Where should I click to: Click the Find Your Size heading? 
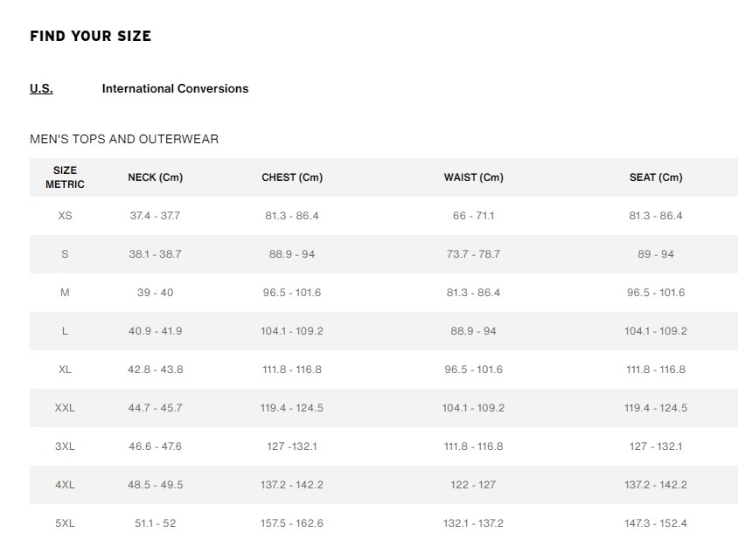[x=90, y=36]
